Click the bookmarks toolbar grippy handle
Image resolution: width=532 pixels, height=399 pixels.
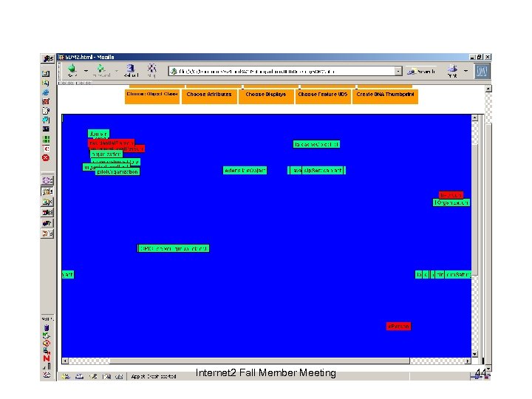(66, 83)
